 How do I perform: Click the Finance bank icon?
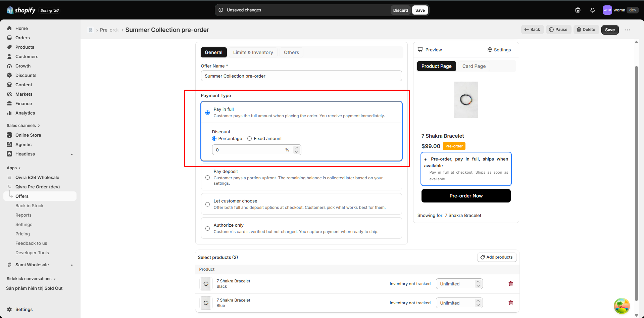[9, 103]
